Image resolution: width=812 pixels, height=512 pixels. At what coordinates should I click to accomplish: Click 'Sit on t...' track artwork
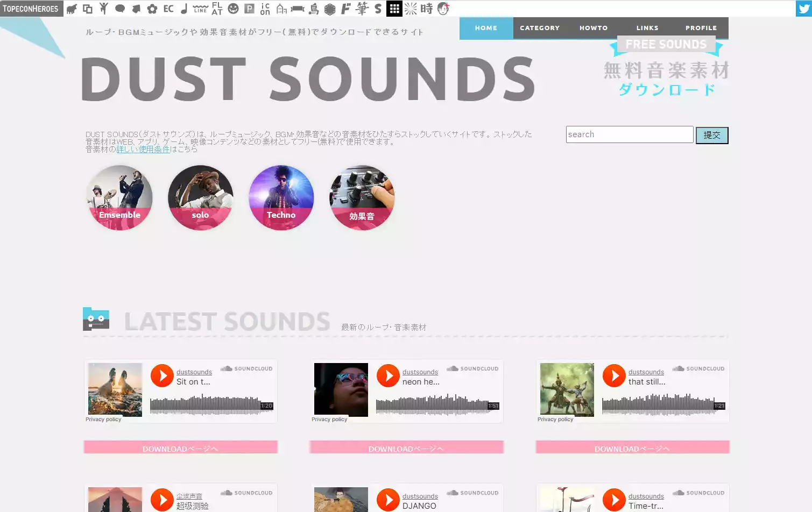coord(115,390)
